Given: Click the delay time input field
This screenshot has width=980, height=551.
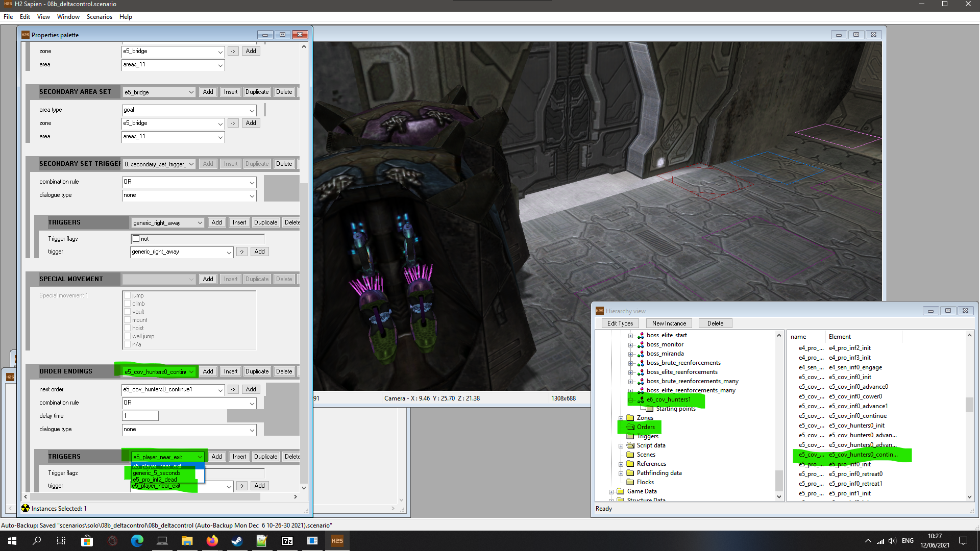Looking at the screenshot, I should [x=140, y=416].
